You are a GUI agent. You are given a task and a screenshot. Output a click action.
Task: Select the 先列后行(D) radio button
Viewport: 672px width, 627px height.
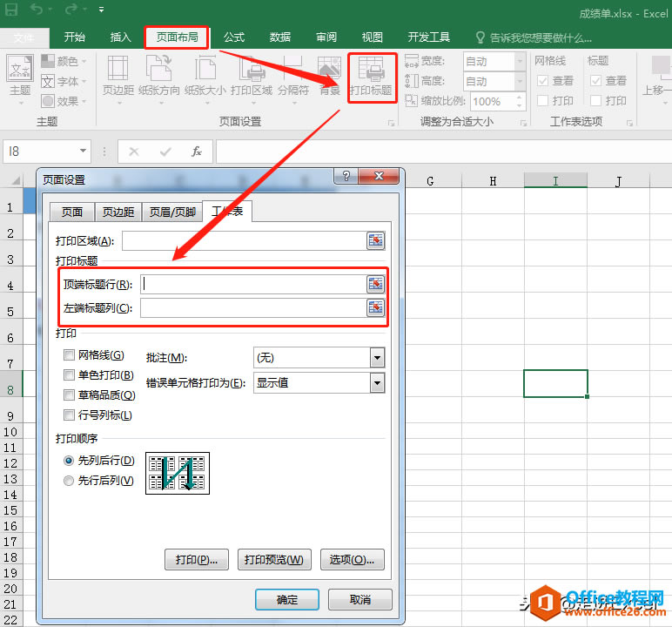point(69,461)
